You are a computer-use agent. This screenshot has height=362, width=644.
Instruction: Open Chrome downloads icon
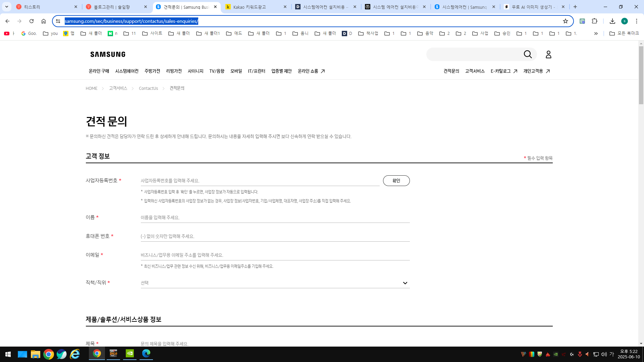612,21
